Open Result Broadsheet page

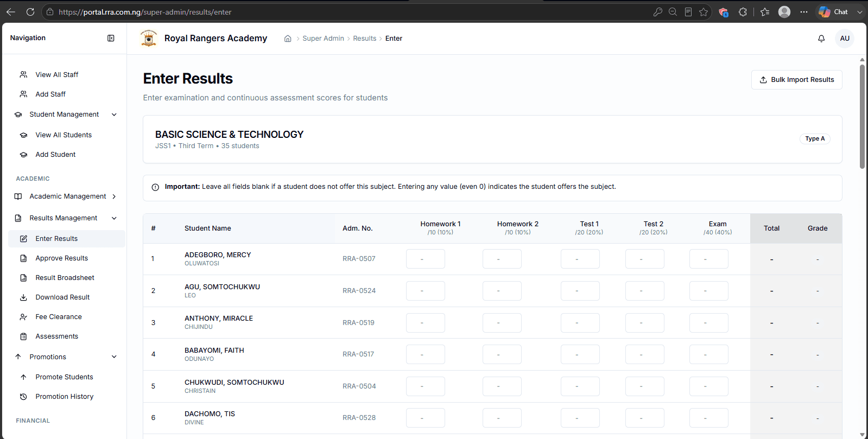pos(67,278)
